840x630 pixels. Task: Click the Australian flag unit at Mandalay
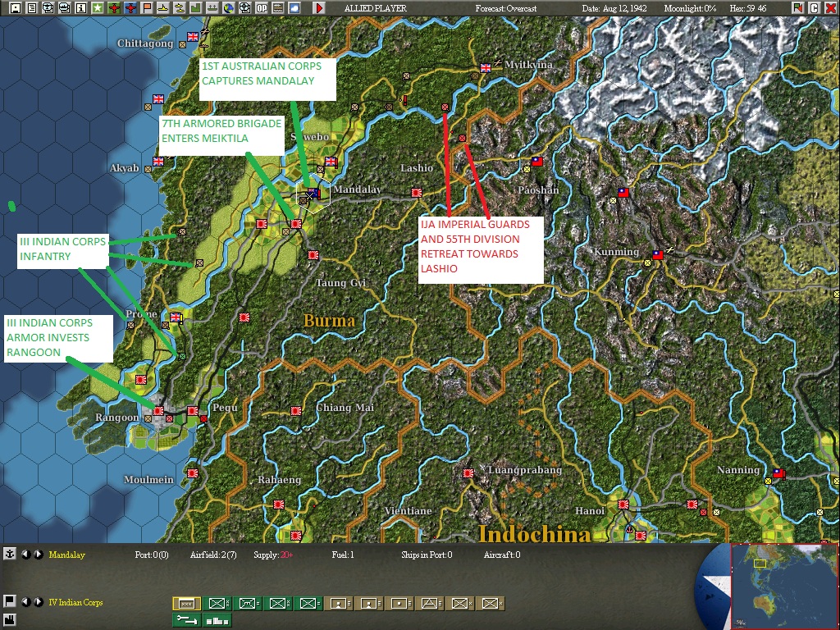point(313,192)
